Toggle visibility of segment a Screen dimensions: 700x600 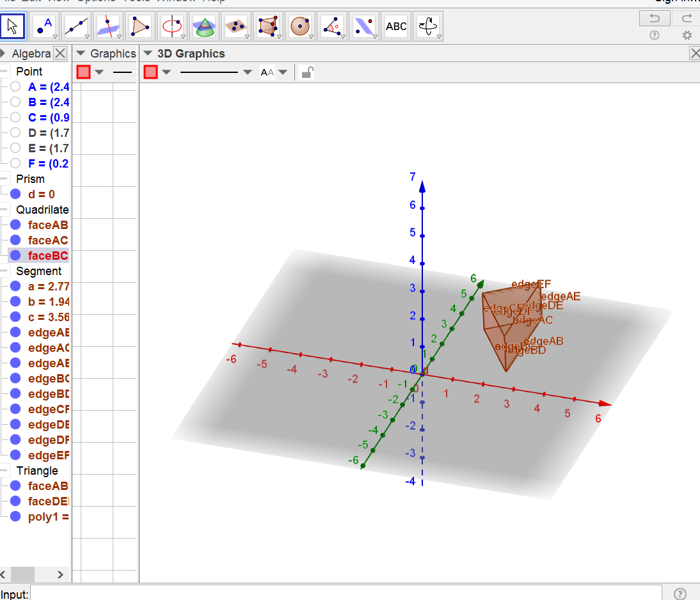15,287
